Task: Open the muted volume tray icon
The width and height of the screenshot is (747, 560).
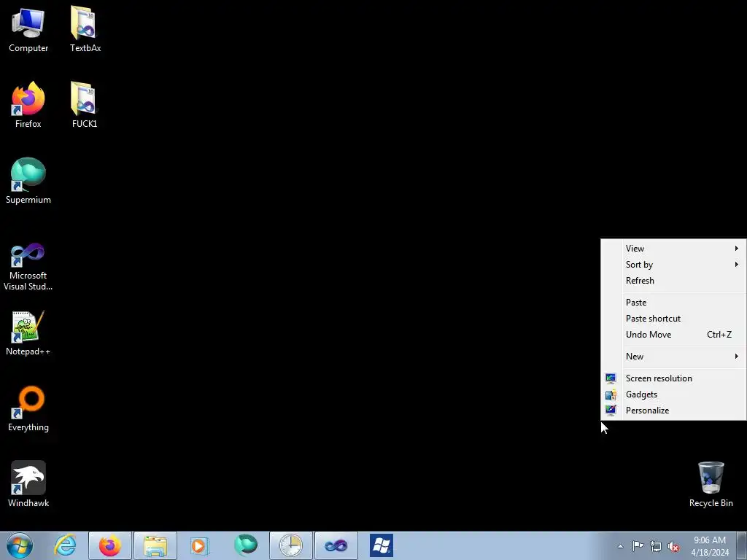Action: [673, 546]
